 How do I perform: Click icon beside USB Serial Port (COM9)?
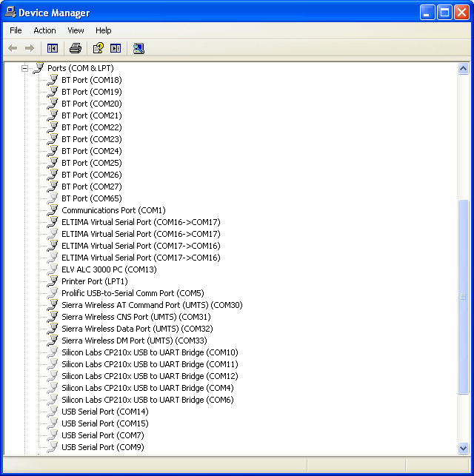pos(53,447)
